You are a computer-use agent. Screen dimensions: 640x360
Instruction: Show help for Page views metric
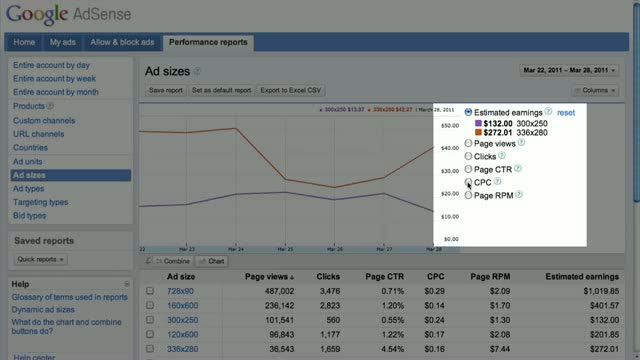(521, 142)
